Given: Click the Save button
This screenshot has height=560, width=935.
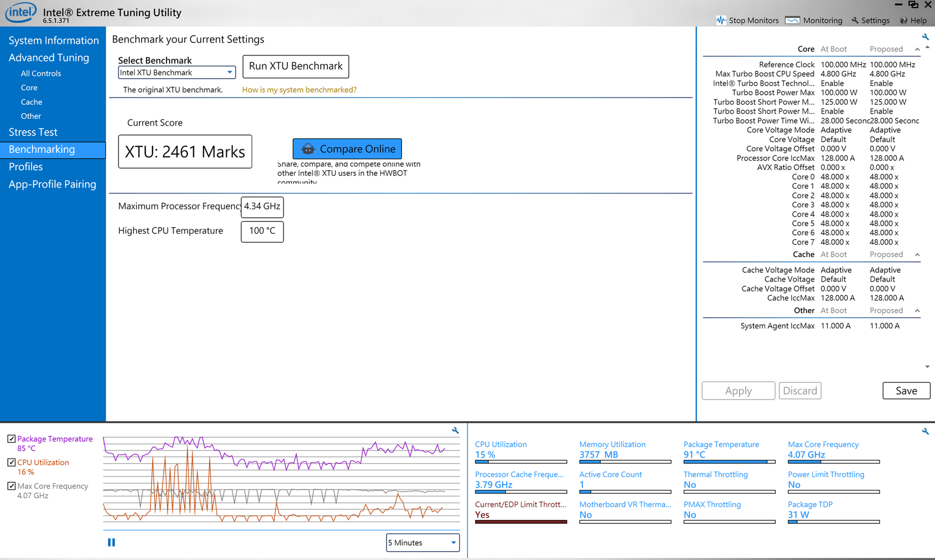Looking at the screenshot, I should tap(906, 391).
